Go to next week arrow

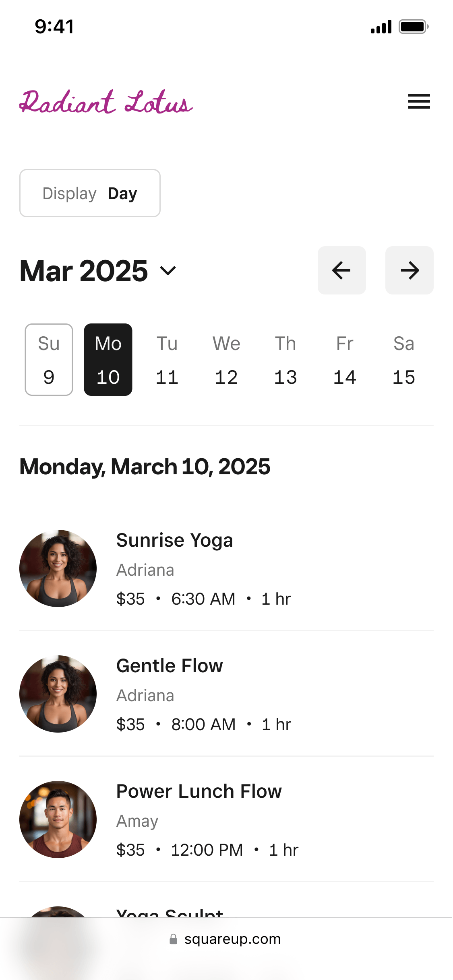409,270
